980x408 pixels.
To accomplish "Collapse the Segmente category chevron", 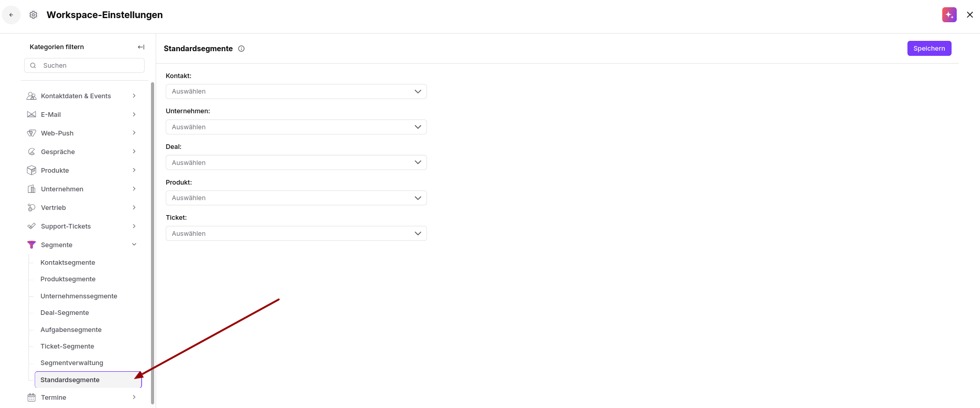I will coord(134,245).
